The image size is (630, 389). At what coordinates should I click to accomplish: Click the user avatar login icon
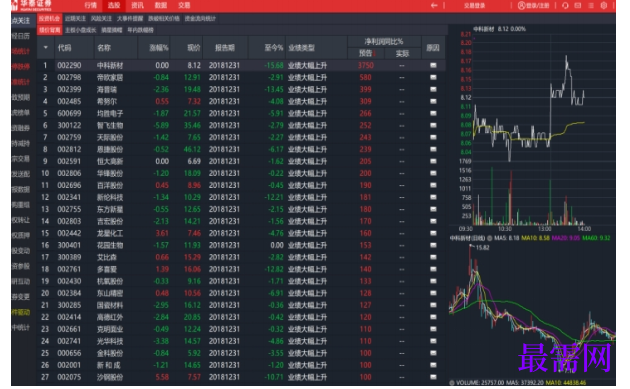click(x=522, y=5)
